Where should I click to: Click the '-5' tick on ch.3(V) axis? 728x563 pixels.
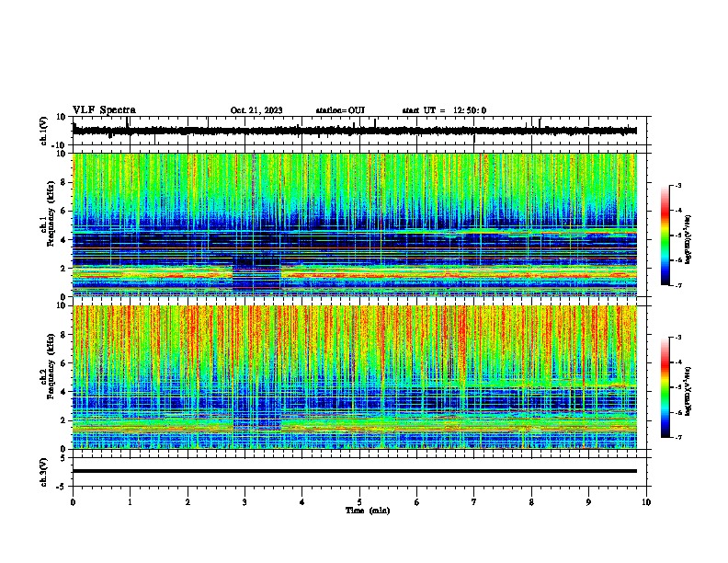coord(63,487)
